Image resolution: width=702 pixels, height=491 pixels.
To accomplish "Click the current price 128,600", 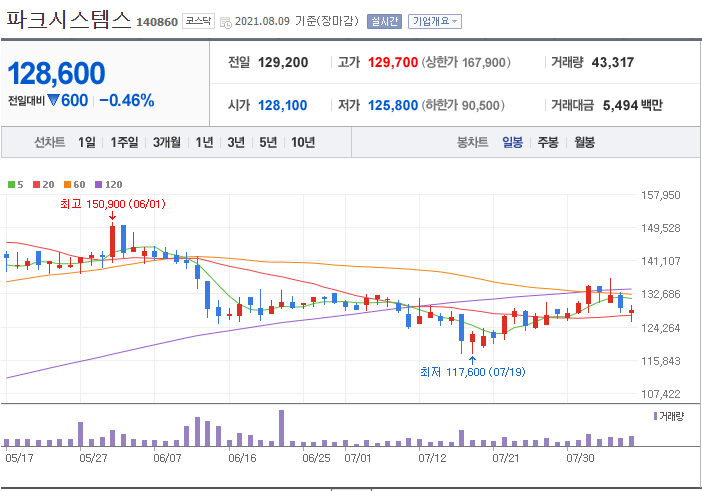I will (x=56, y=73).
